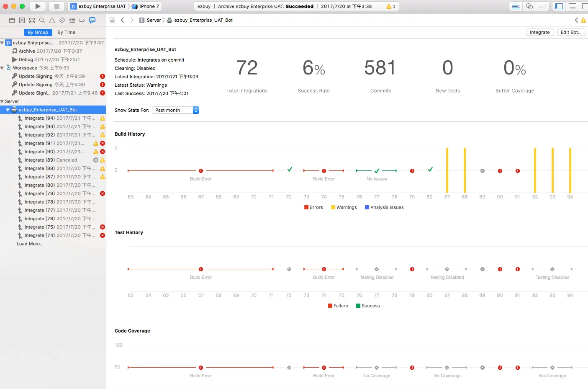
Task: Select the Debug report row
Action: [53, 59]
